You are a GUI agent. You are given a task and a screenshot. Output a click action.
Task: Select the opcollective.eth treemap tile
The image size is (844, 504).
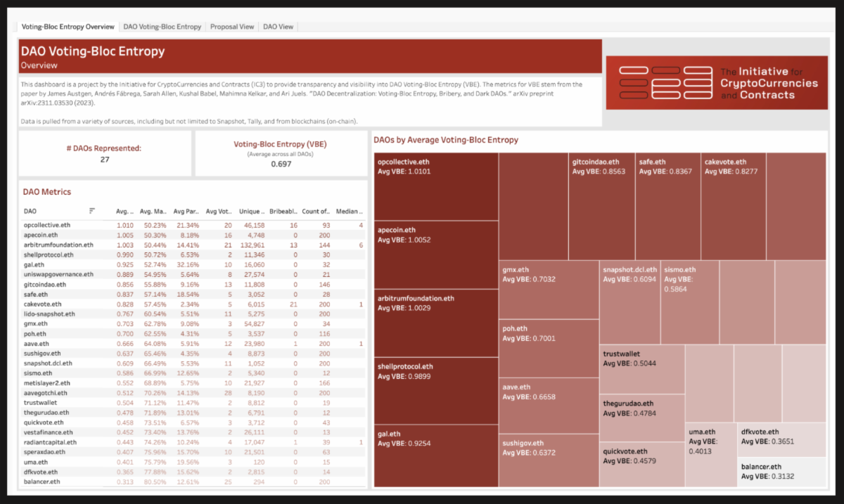coord(436,186)
